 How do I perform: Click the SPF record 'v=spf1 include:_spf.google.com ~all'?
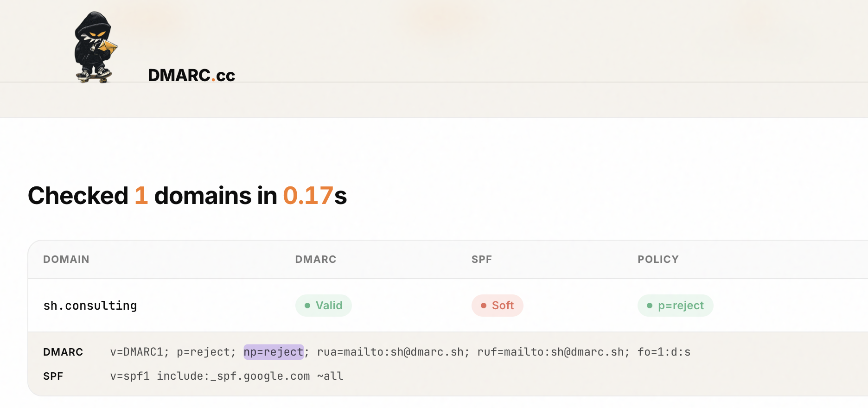(x=227, y=376)
